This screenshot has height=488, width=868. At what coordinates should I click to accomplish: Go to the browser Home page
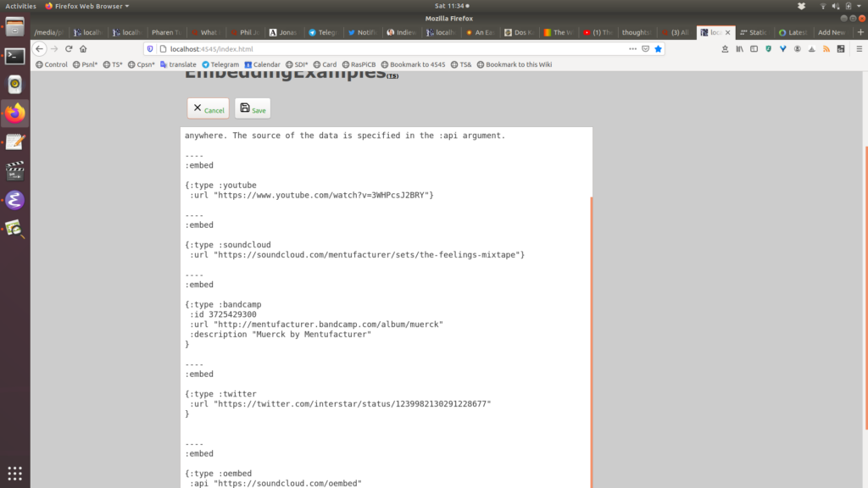83,48
